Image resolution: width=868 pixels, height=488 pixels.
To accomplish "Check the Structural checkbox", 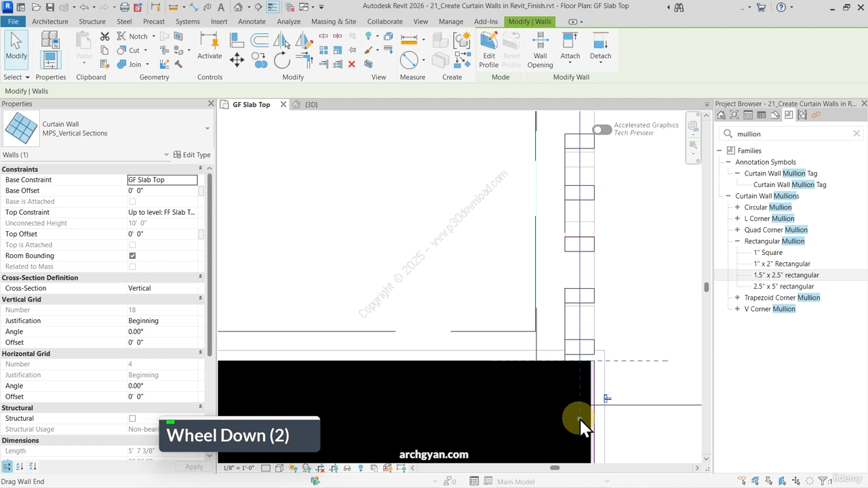I will (132, 418).
